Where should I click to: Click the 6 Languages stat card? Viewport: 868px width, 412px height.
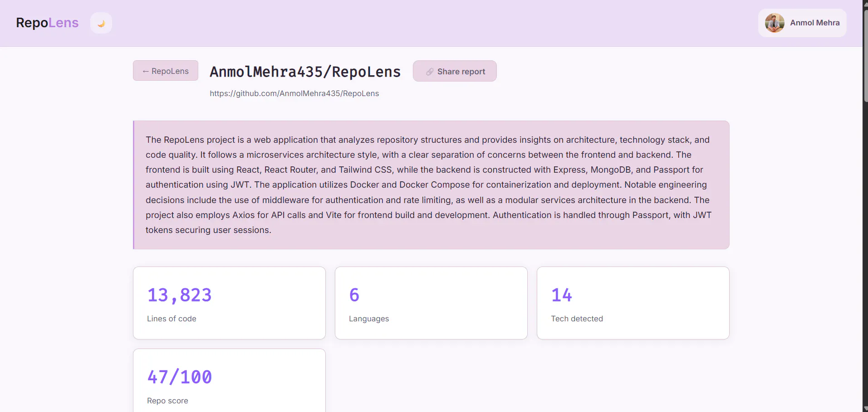coord(431,303)
